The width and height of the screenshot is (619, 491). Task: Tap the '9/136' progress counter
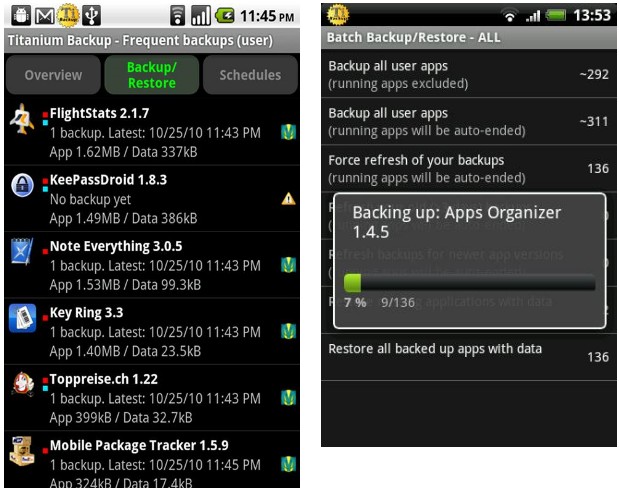point(398,303)
